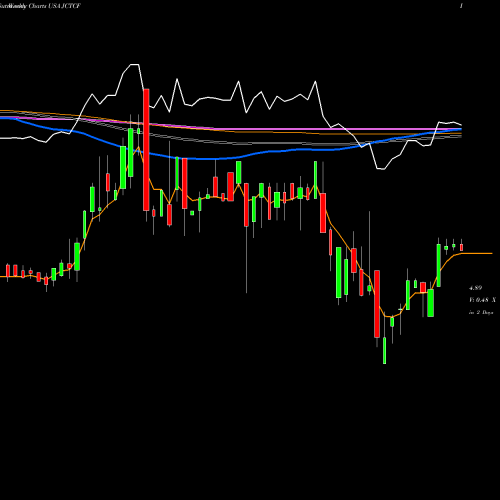
Task: Click the "4.89" price label
Action: 475,288
